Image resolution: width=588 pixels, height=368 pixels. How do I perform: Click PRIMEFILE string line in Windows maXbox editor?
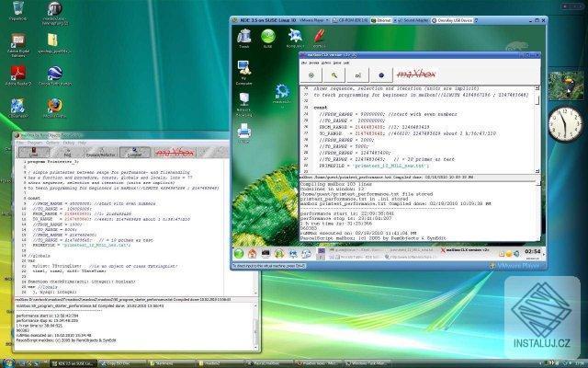[82, 245]
